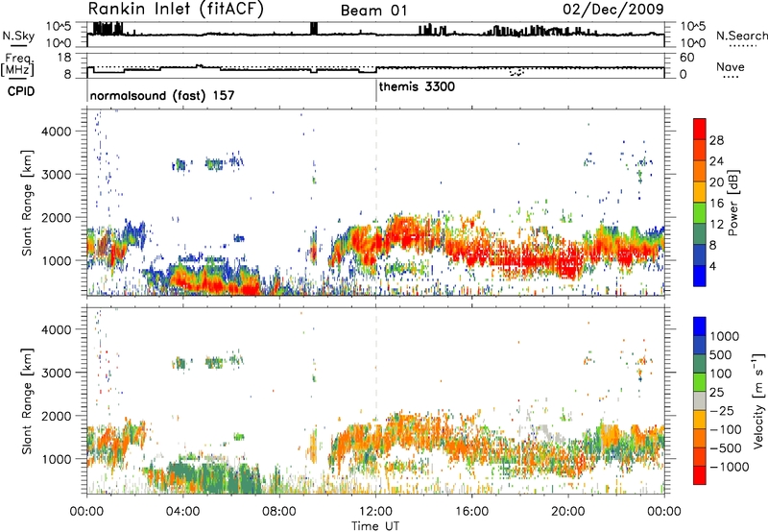Select the 'N.Search' legend label
Screen dimensions: 768x532
(x=741, y=36)
